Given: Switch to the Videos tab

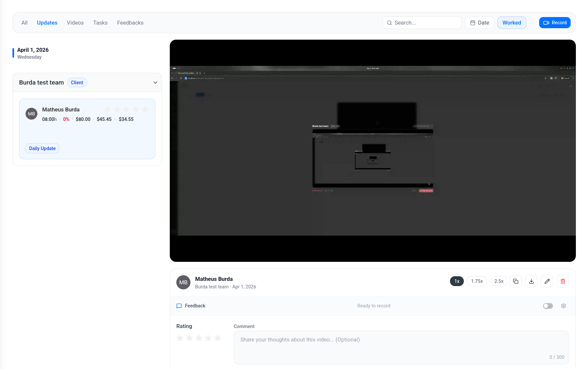Looking at the screenshot, I should tap(75, 23).
